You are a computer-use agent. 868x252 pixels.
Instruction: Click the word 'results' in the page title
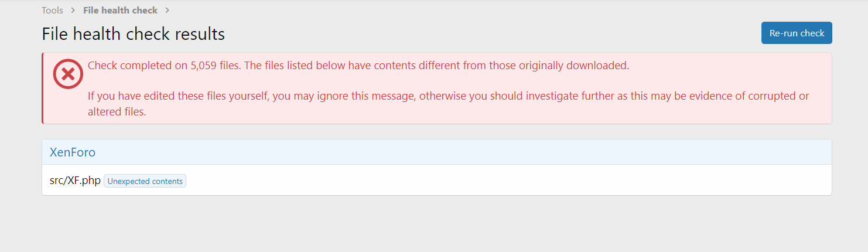pyautogui.click(x=199, y=34)
